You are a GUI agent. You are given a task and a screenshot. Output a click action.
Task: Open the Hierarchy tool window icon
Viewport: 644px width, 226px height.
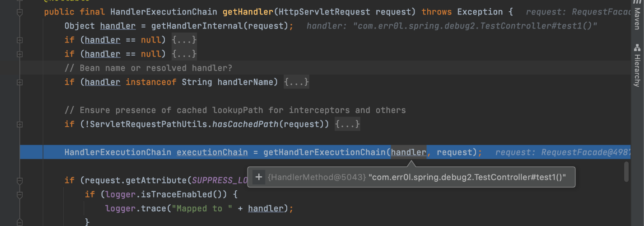pos(637,47)
